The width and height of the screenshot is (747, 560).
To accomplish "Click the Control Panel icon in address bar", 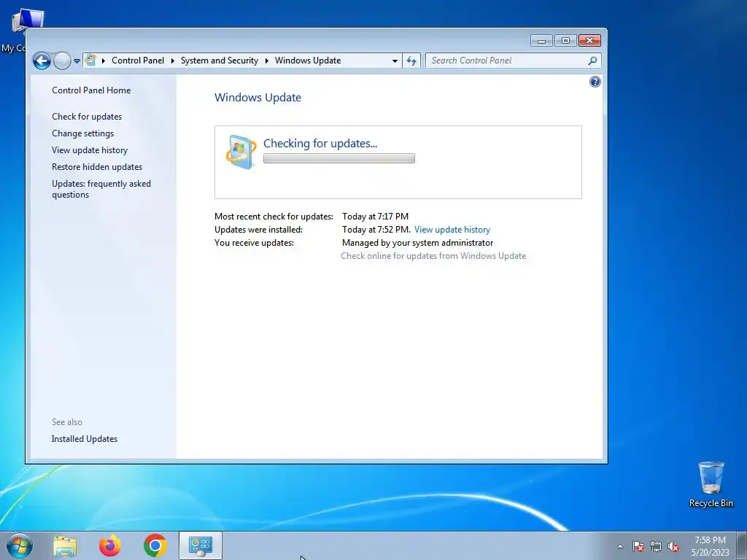I will click(x=90, y=61).
